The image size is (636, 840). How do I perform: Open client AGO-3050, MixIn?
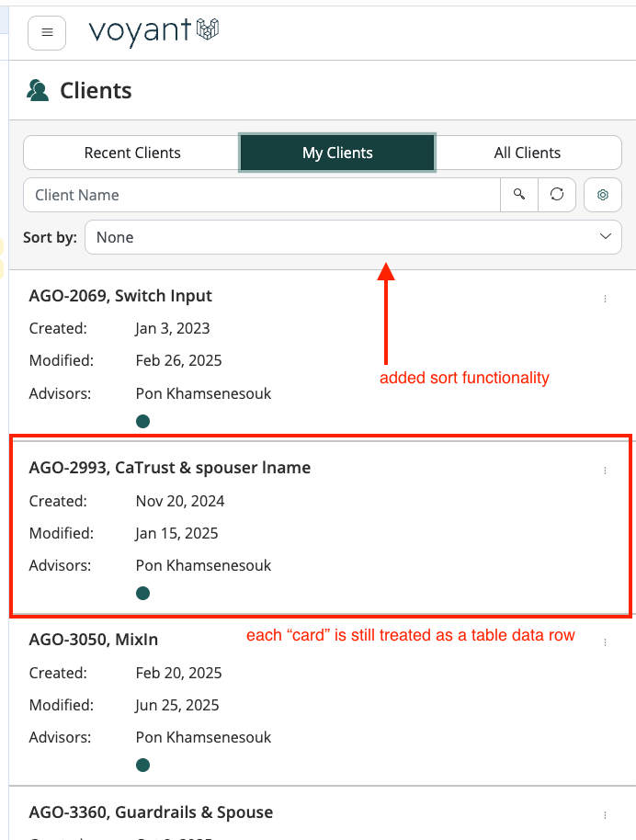click(93, 640)
